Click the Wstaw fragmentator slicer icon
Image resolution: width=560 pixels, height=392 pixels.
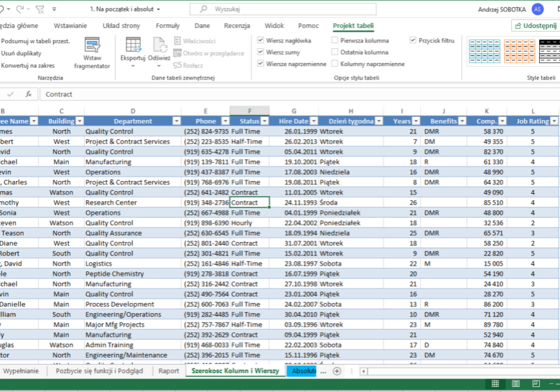(92, 45)
